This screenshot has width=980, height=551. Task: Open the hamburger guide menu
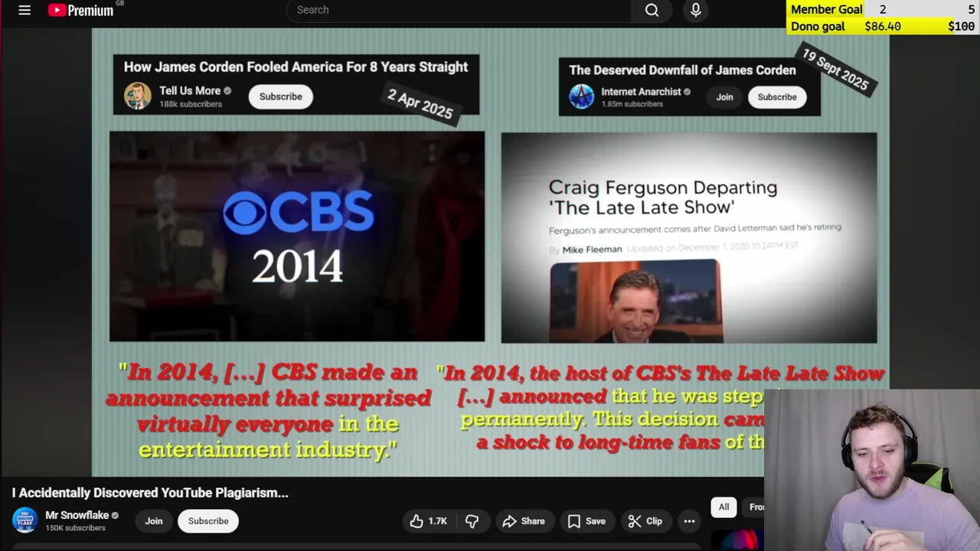[24, 10]
